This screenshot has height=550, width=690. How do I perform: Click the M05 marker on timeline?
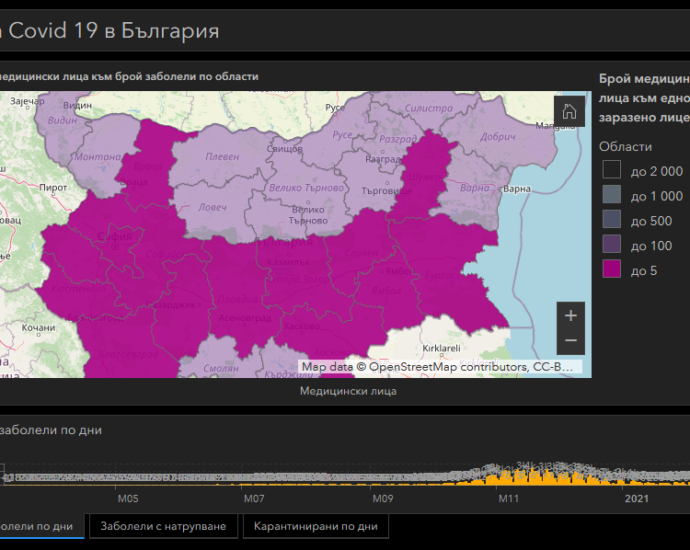click(x=128, y=499)
